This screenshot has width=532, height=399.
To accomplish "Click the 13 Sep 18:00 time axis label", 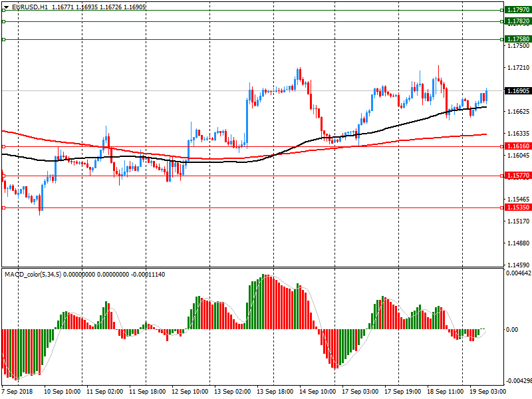I will pyautogui.click(x=274, y=392).
